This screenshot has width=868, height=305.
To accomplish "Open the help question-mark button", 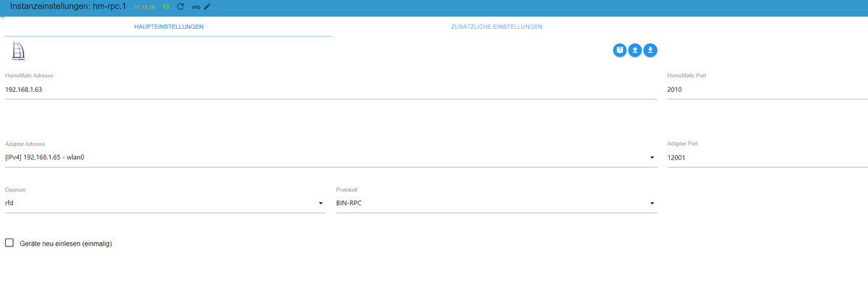I will 620,50.
